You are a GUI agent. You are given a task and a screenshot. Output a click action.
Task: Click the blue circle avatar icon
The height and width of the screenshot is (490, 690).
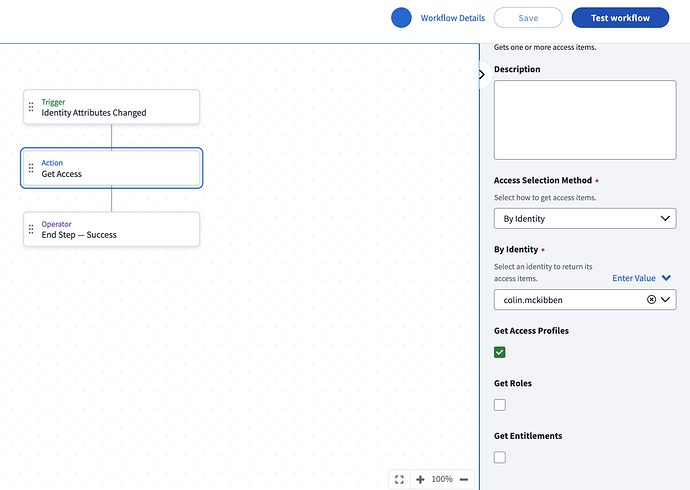(x=401, y=18)
